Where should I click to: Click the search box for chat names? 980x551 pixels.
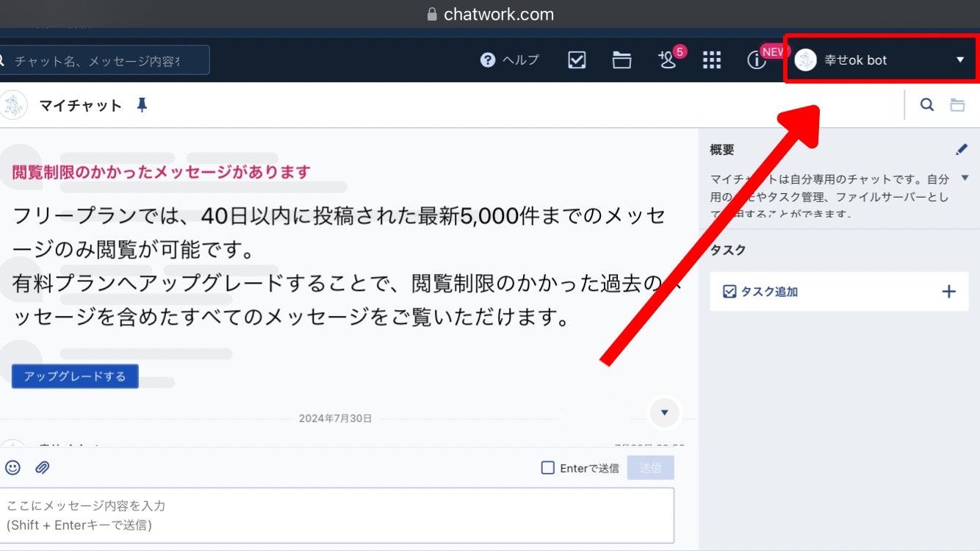103,60
